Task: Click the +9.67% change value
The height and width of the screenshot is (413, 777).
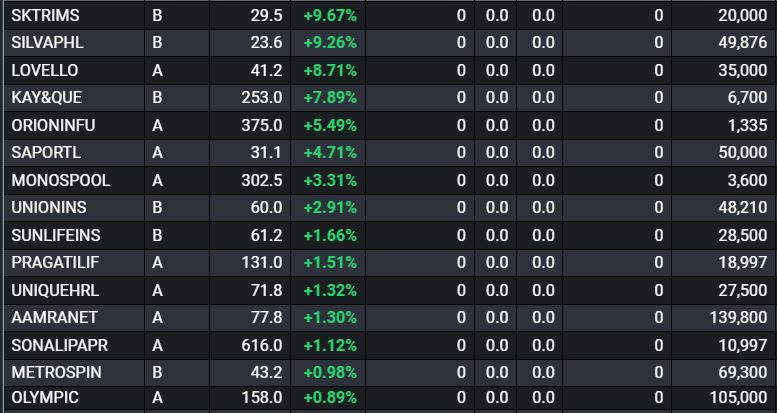Action: [329, 16]
